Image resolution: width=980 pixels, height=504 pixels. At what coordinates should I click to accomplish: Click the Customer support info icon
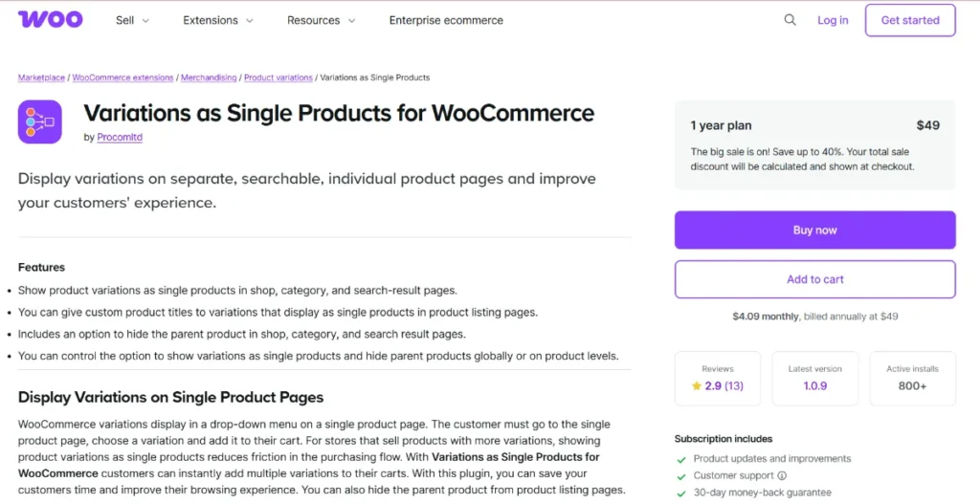point(782,475)
